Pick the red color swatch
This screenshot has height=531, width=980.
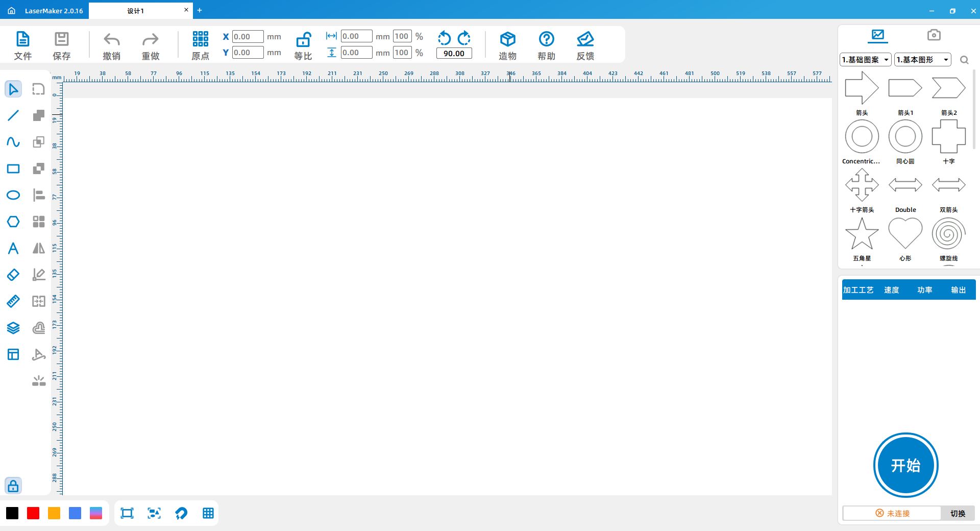click(33, 513)
